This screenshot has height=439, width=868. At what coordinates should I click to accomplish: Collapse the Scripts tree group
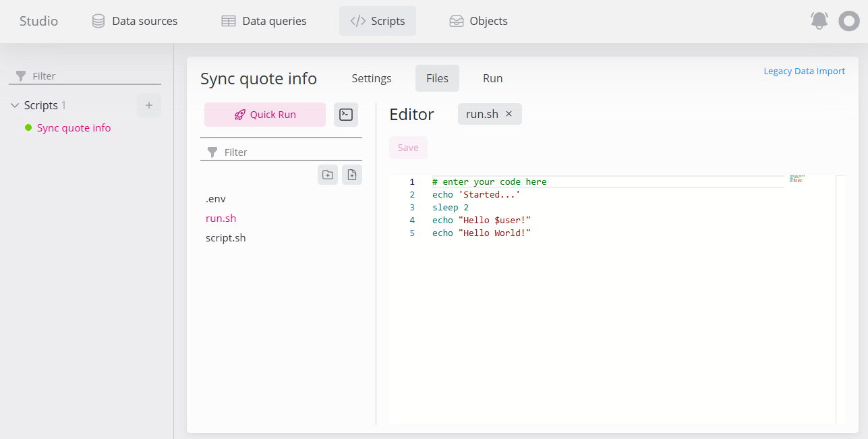(x=15, y=105)
